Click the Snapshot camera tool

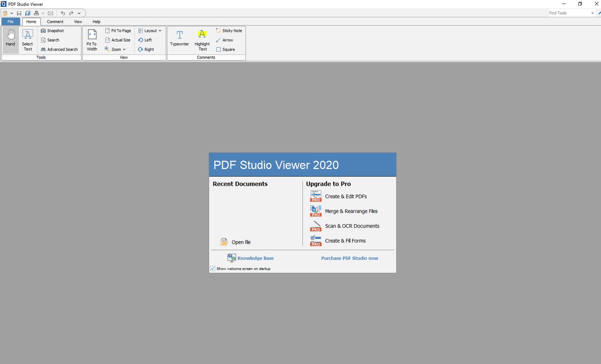point(52,31)
